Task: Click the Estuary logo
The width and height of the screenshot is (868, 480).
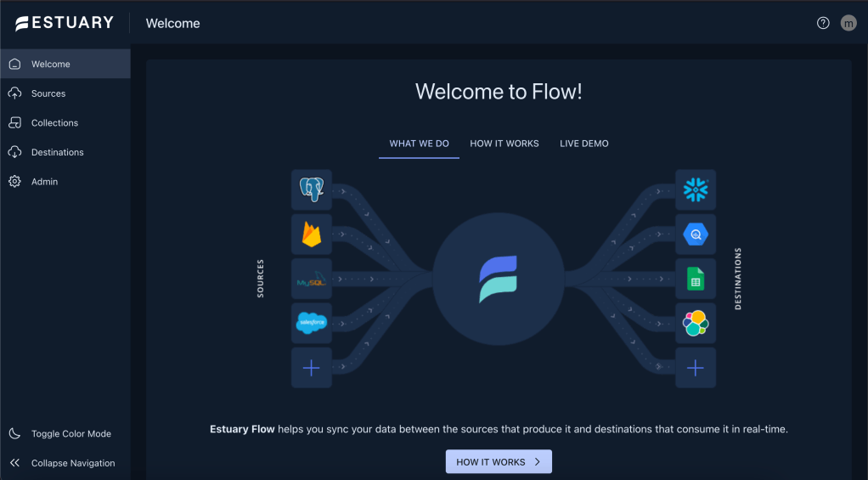Action: coord(65,23)
